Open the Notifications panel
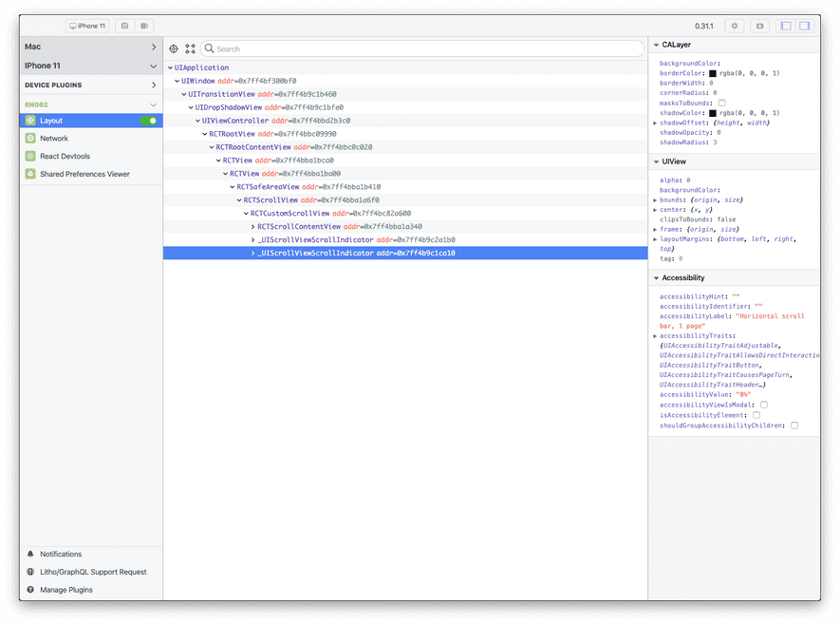 point(60,554)
